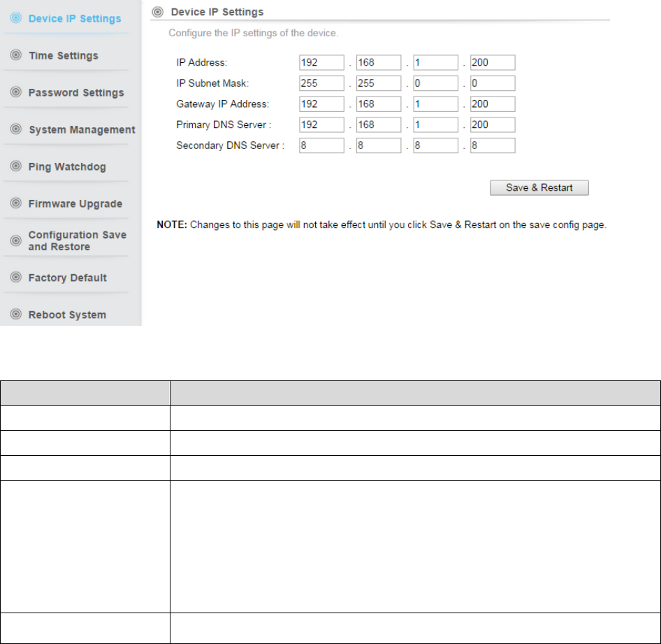Image resolution: width=661 pixels, height=644 pixels.
Task: Click the bullet icon beside Factory Default
Action: pyautogui.click(x=15, y=277)
